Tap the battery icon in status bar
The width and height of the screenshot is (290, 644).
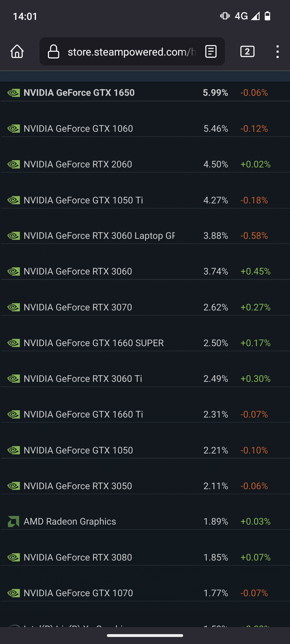(x=267, y=16)
